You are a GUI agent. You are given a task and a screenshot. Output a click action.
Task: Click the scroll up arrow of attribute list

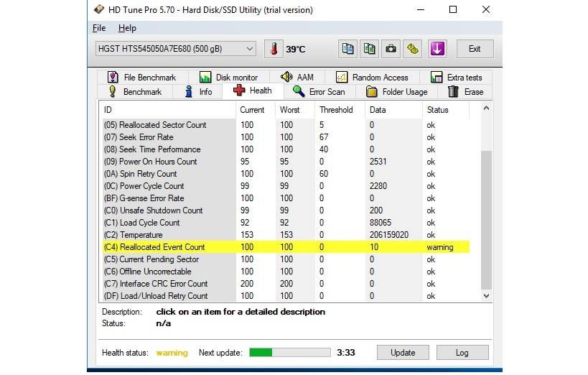(x=486, y=108)
